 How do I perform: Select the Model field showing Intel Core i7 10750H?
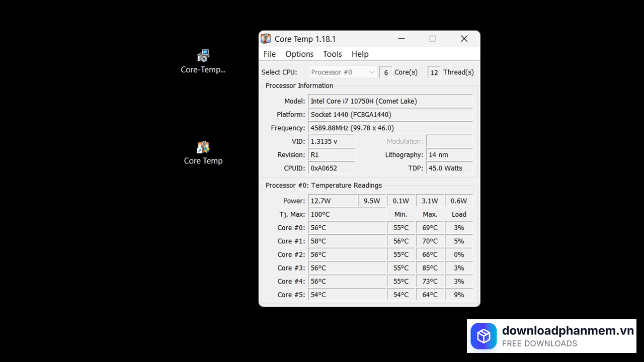[x=391, y=101]
